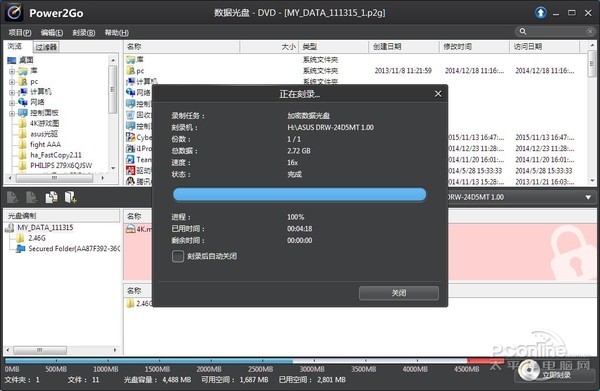Image resolution: width=600 pixels, height=391 pixels.
Task: Click the disc compilation horizontal scrollbar
Action: click(61, 350)
